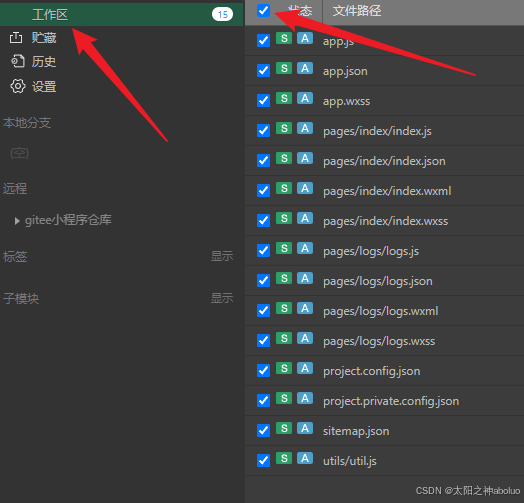Uncheck the pages/index/index.json checkbox
The image size is (524, 503).
click(263, 160)
